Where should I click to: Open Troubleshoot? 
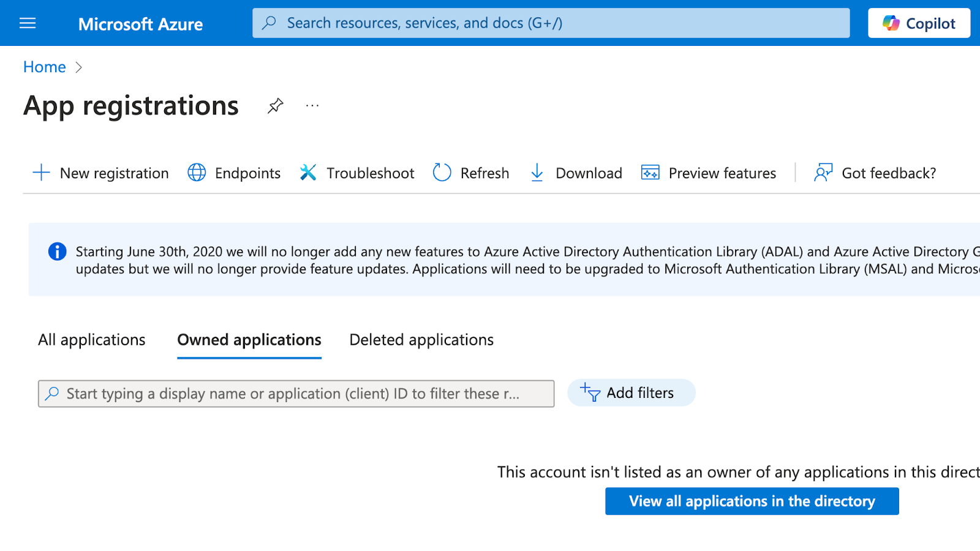point(357,173)
